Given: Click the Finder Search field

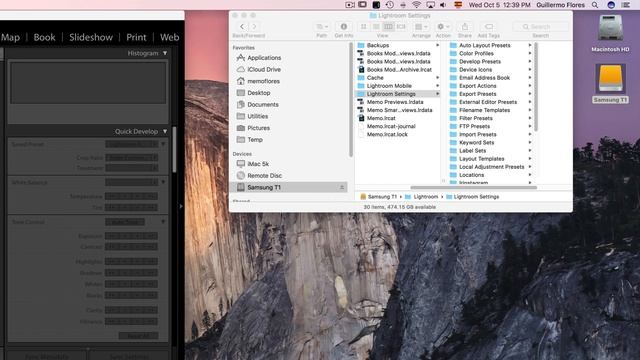Looking at the screenshot, I should [540, 27].
